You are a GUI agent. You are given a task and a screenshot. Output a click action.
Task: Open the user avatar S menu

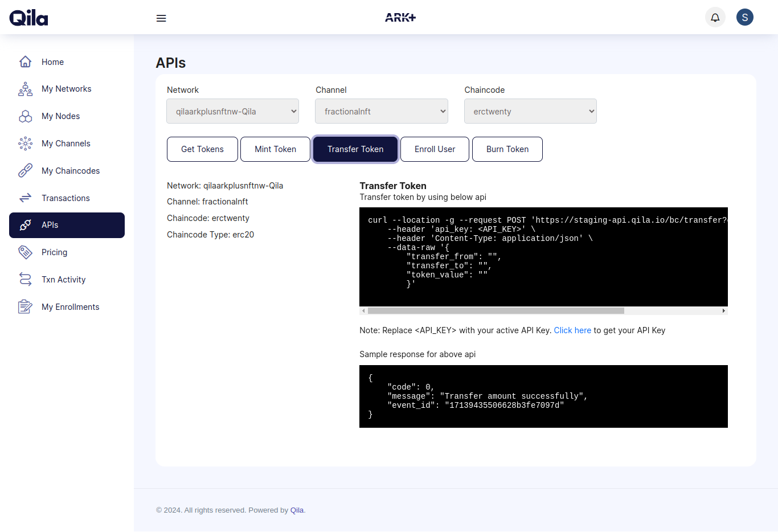(745, 17)
